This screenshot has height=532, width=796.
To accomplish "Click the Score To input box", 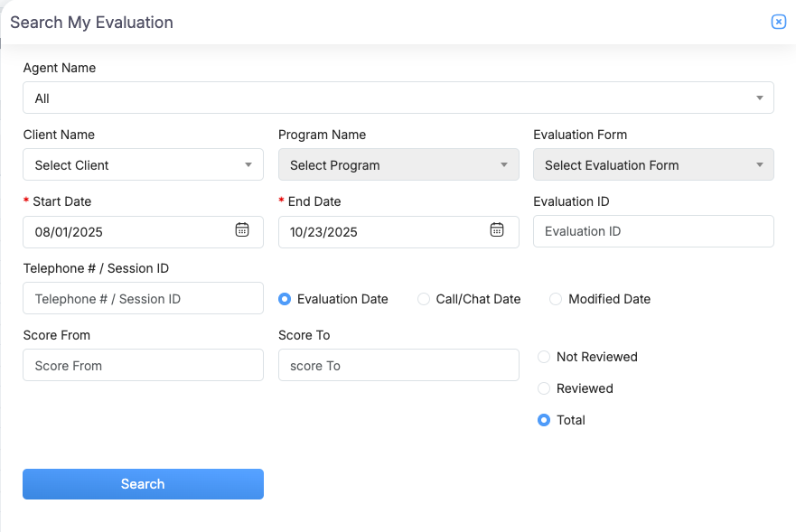I will tap(398, 366).
